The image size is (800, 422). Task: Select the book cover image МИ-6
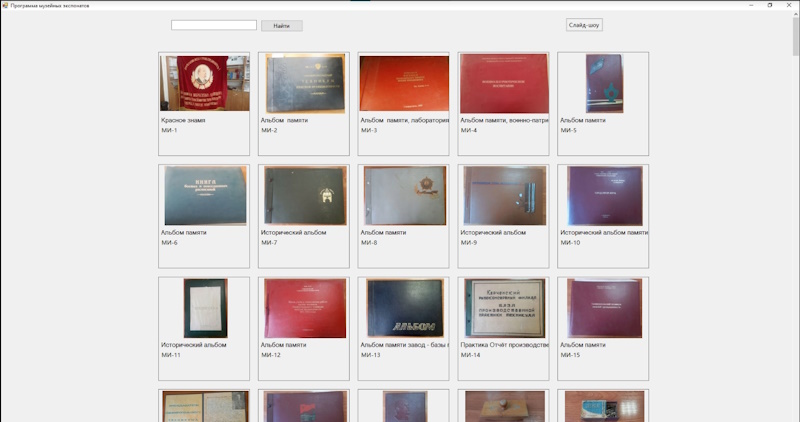(x=205, y=195)
